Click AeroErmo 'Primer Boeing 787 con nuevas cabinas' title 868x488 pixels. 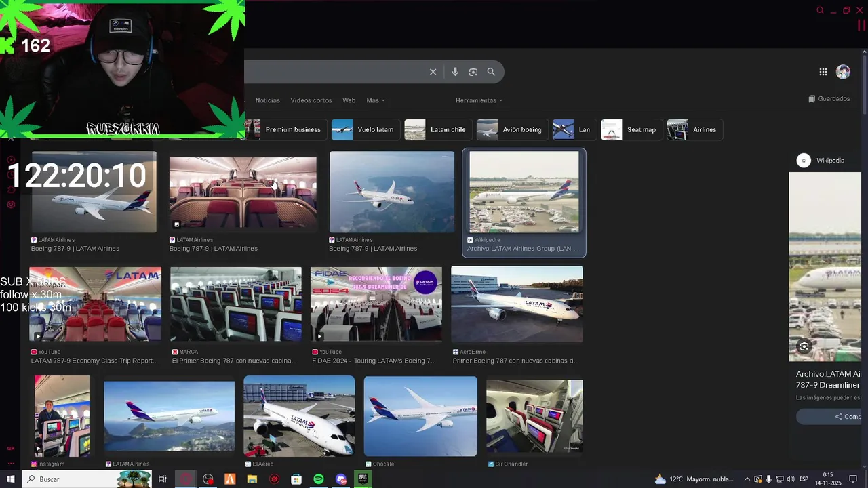point(515,361)
